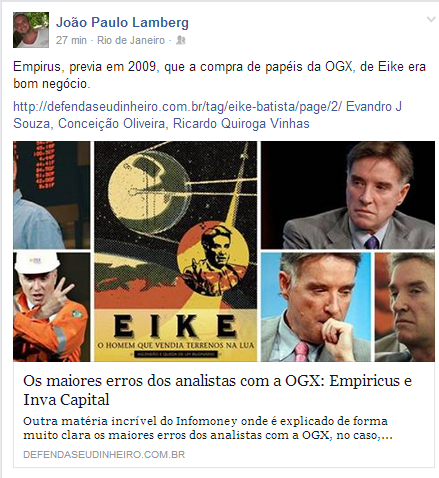Click the tagged name Ricardo Quiroga Vinhas
Screen dimensions: 439x478
pyautogui.click(x=241, y=124)
